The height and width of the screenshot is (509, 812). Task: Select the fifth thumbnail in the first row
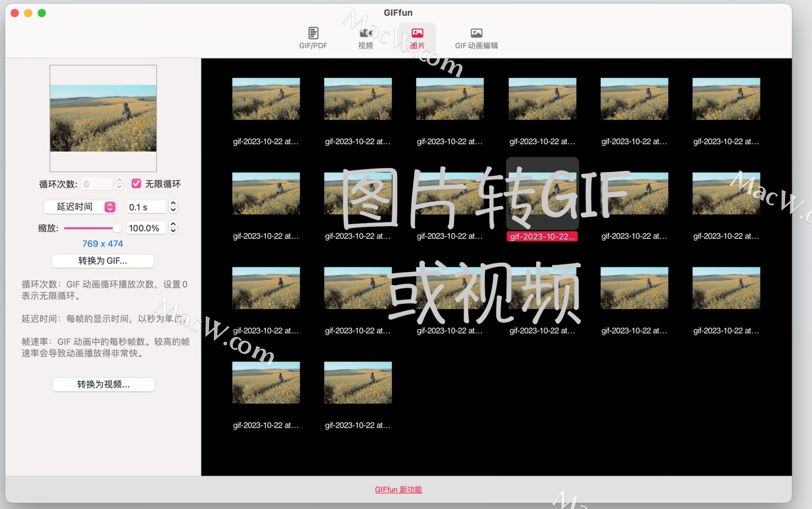pos(634,99)
